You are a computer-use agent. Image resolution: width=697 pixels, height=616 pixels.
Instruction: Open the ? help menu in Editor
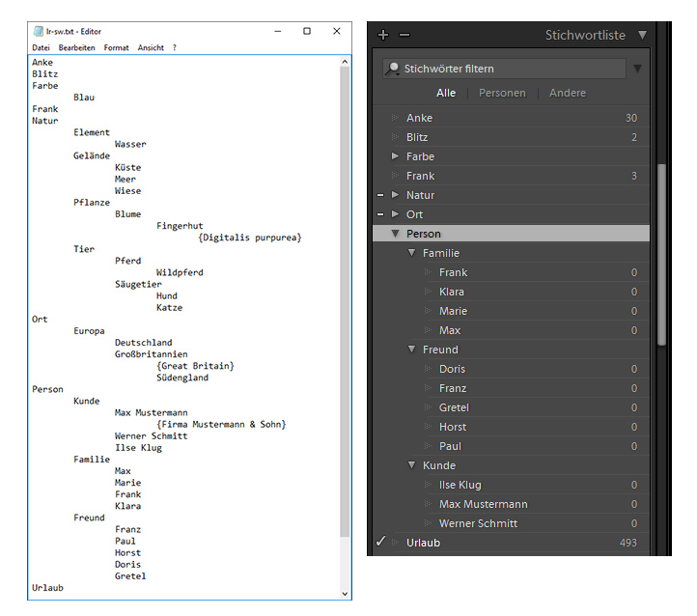click(174, 47)
